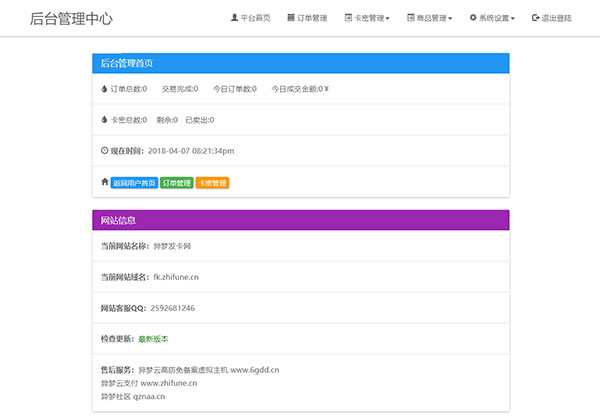Click the domain fk.zhifune.cn
600x416 pixels.
tap(176, 277)
